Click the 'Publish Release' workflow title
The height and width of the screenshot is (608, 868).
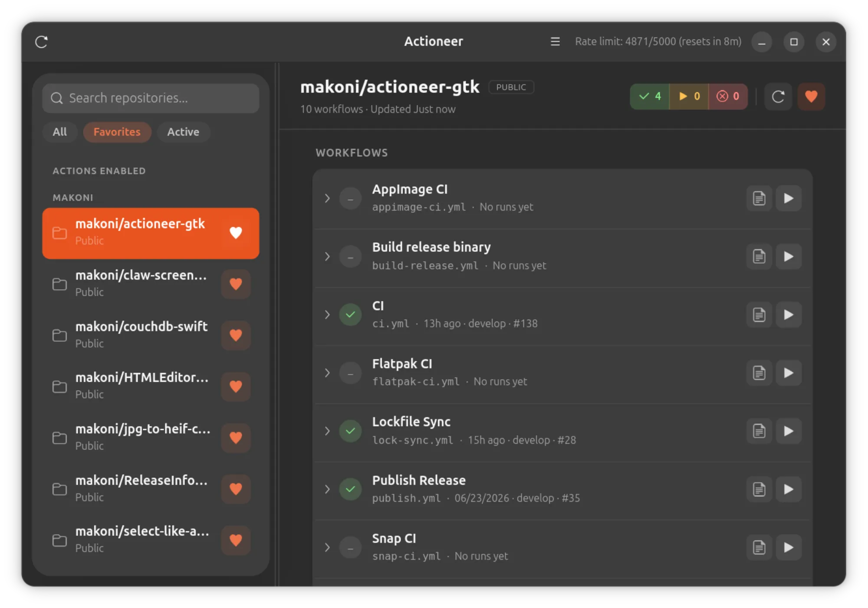419,480
